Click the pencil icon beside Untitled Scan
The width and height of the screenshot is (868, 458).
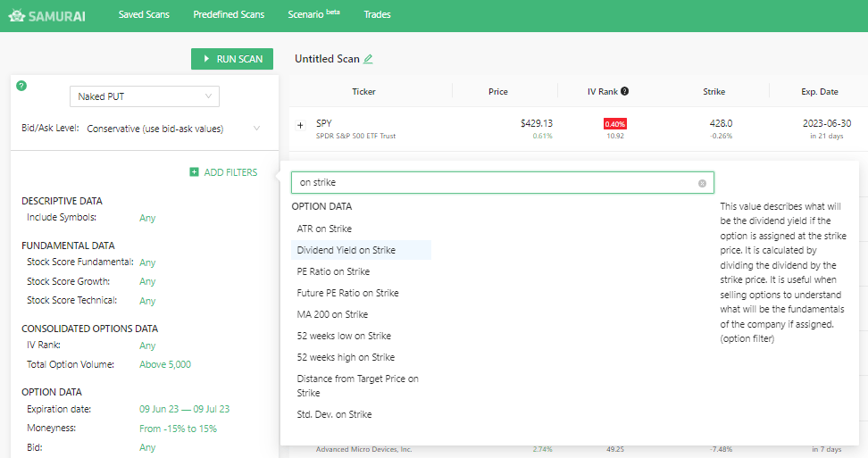point(368,59)
